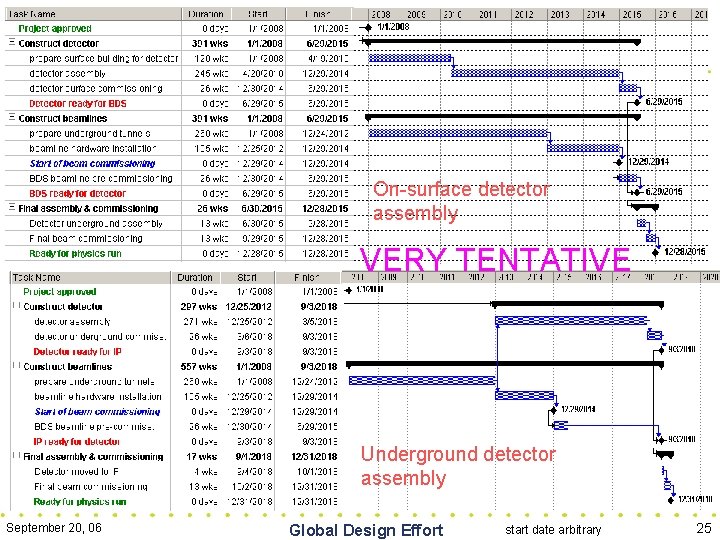Image resolution: width=720 pixels, height=540 pixels.
Task: Click the Duration column header in the upper table
Action: coord(206,14)
